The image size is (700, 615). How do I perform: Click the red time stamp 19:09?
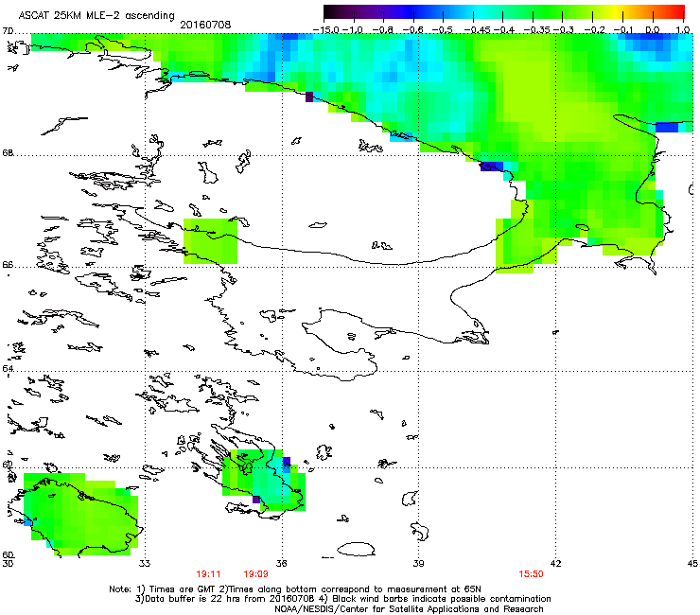[x=255, y=574]
